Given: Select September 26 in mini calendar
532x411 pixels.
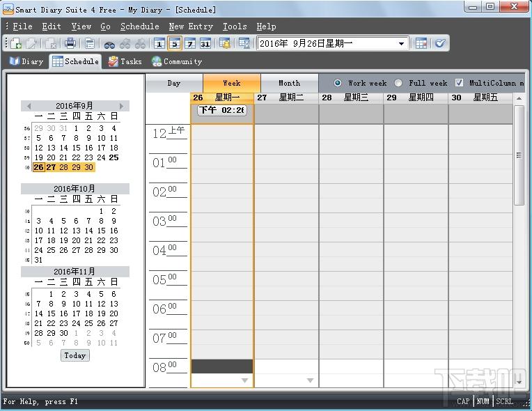Looking at the screenshot, I should [x=39, y=167].
